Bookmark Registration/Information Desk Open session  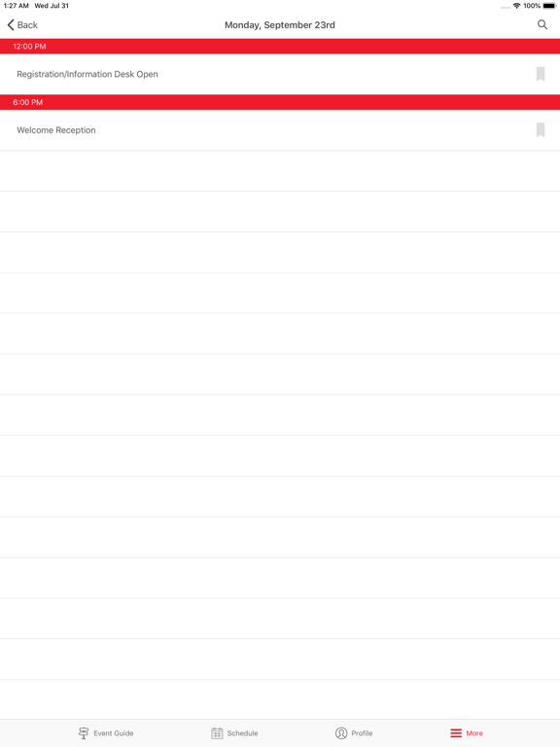click(540, 74)
